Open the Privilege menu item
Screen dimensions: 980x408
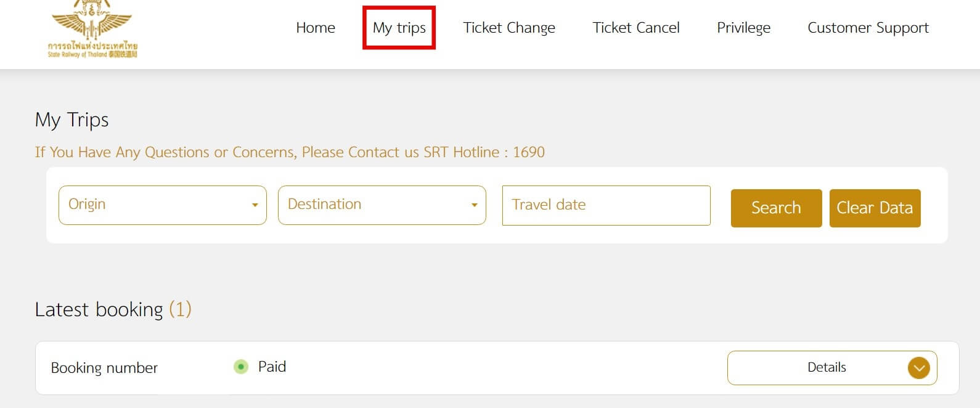(x=743, y=28)
